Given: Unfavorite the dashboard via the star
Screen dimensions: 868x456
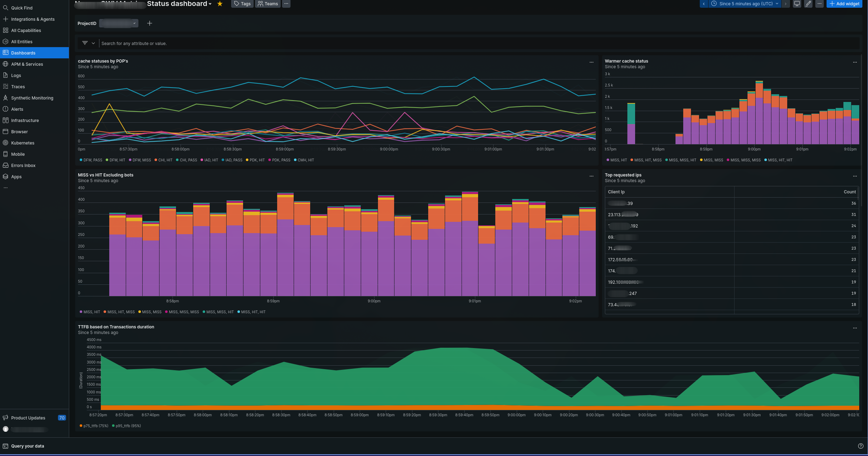Looking at the screenshot, I should tap(220, 4).
